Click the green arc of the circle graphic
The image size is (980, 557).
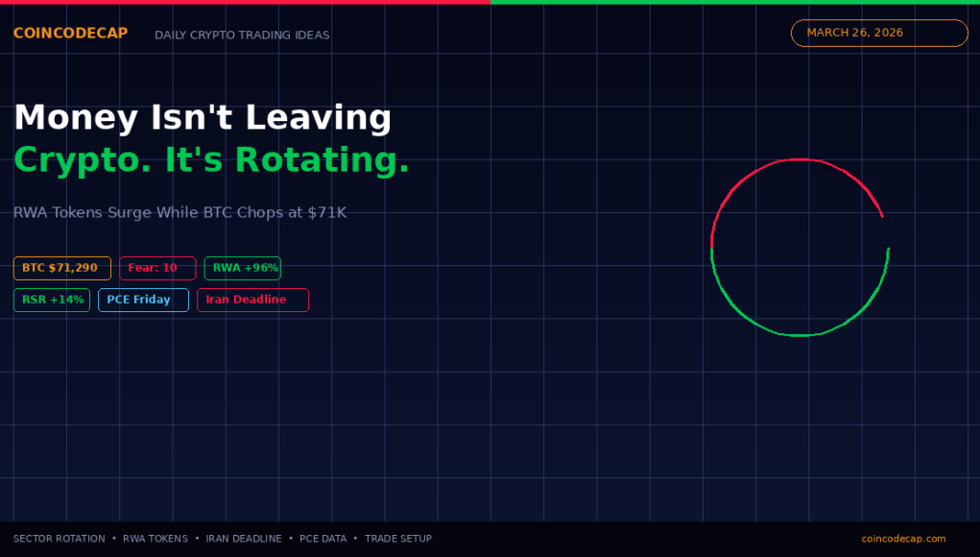(800, 335)
